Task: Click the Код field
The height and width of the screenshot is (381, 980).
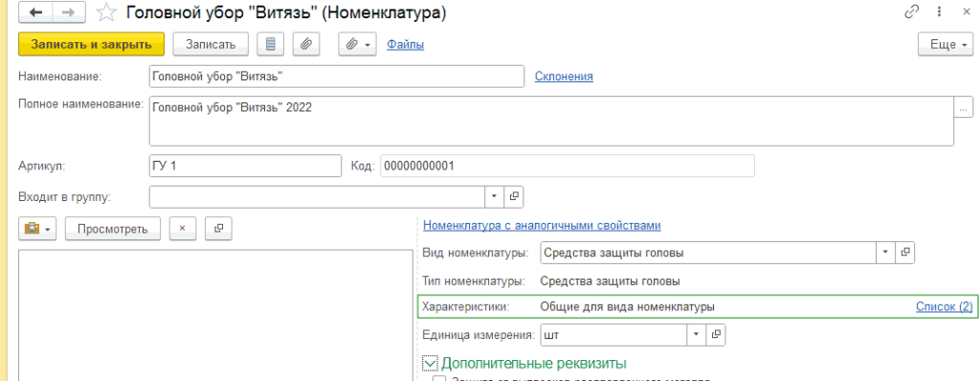Action: [567, 166]
